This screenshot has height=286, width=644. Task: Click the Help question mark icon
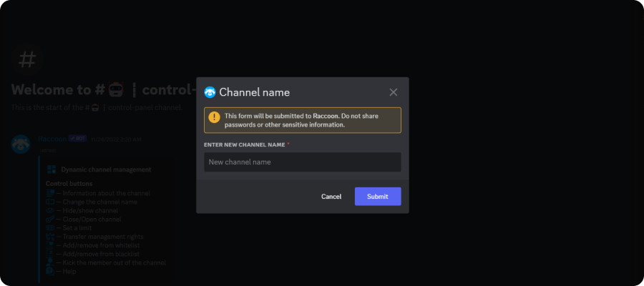(x=50, y=271)
